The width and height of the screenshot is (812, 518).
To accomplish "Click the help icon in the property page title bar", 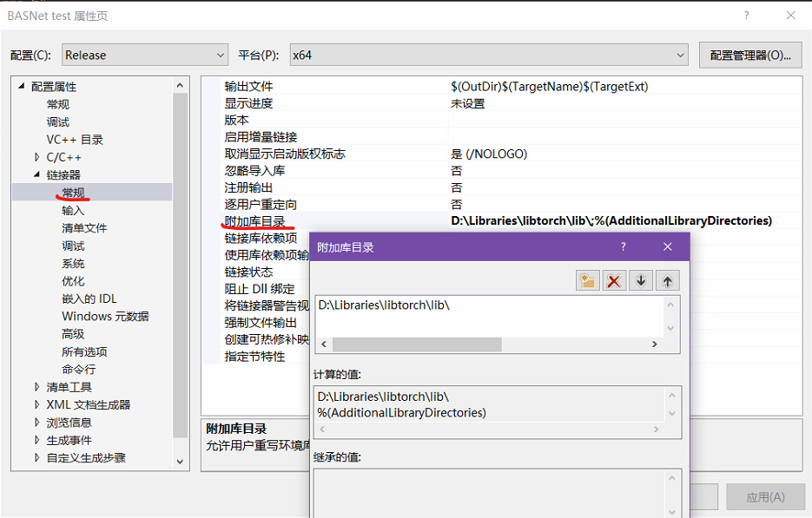I will point(746,16).
